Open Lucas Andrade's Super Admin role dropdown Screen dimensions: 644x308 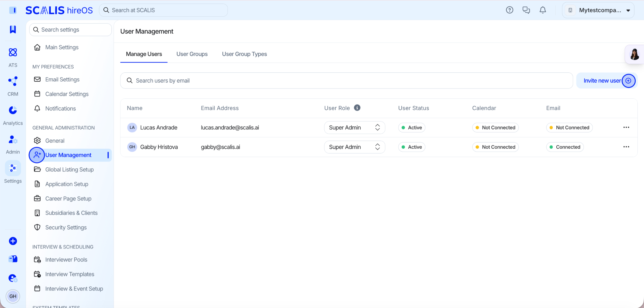(354, 127)
